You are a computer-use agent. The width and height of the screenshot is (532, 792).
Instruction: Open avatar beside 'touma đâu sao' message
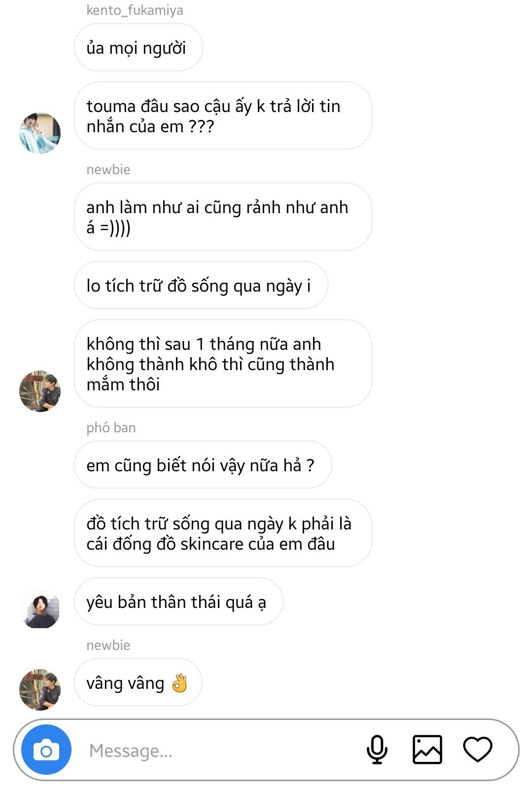pyautogui.click(x=40, y=133)
